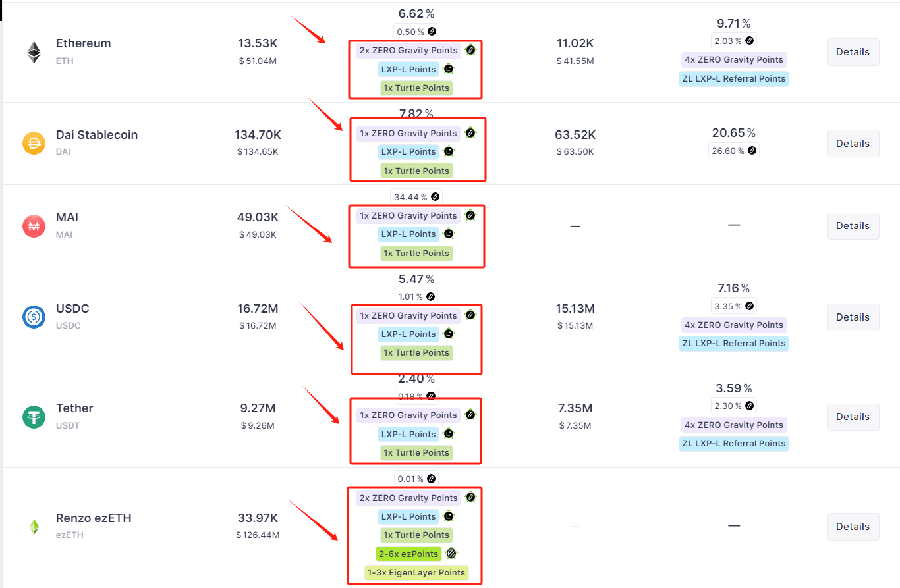Click USDC's 4x ZERO Gravity Points tag

(x=734, y=325)
